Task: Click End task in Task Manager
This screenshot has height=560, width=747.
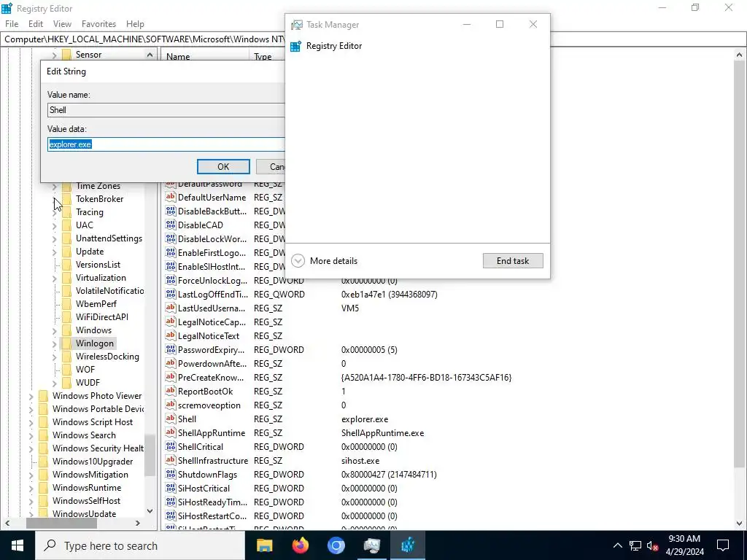Action: point(513,261)
